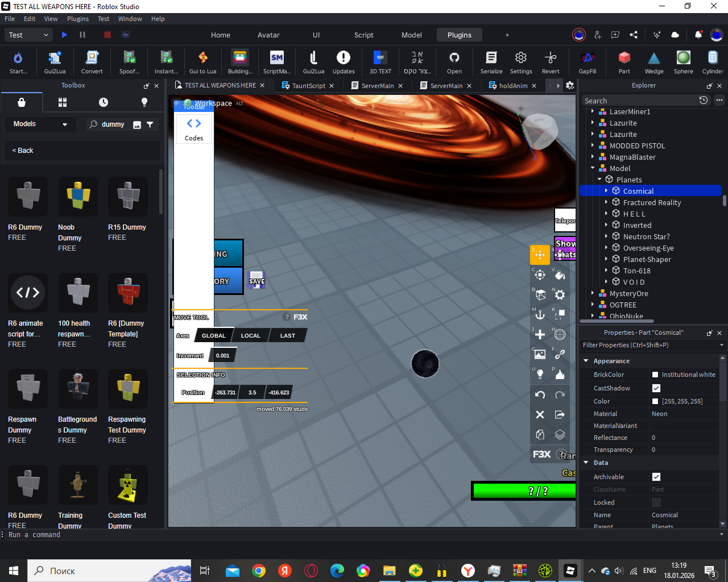Click the Back button in Toolbox

tap(23, 151)
